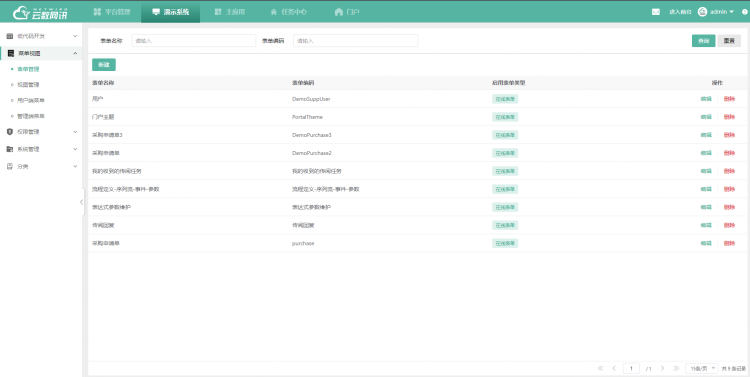Click the admin avatar icon
The image size is (750, 377).
702,12
